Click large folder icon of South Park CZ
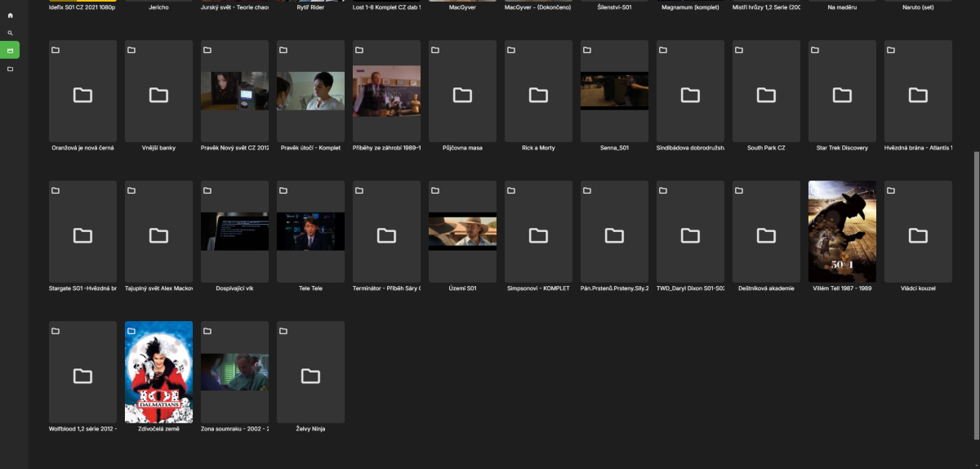The height and width of the screenshot is (469, 980). [x=766, y=95]
